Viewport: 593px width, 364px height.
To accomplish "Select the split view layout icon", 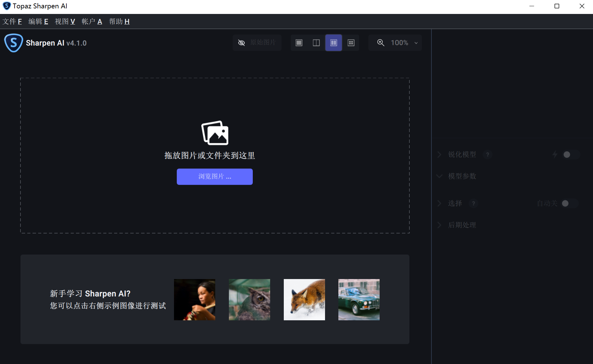I will 316,43.
